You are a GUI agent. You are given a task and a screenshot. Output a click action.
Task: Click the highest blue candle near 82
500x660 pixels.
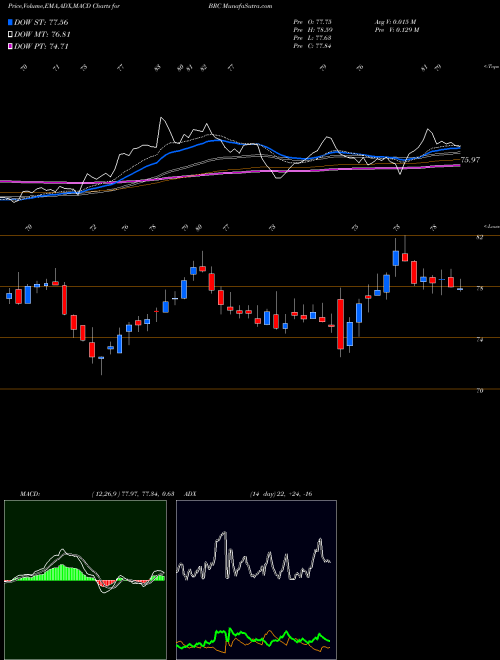396,258
